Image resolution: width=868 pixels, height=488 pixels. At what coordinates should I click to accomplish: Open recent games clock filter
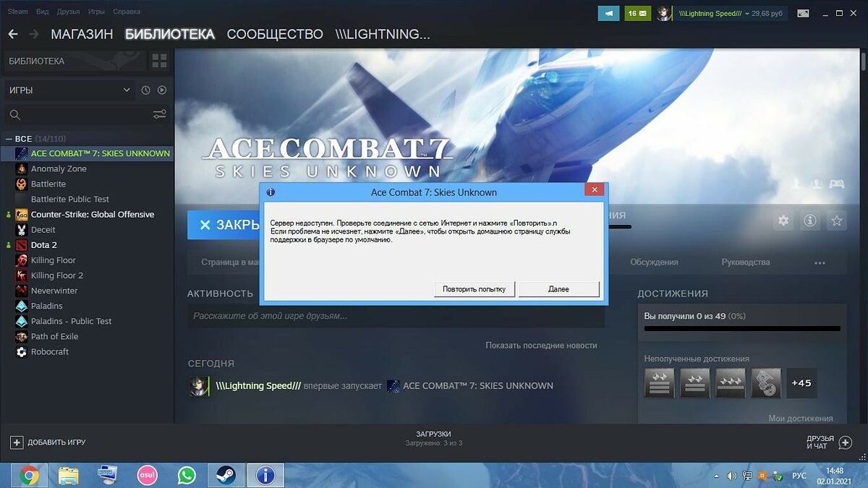pyautogui.click(x=145, y=90)
